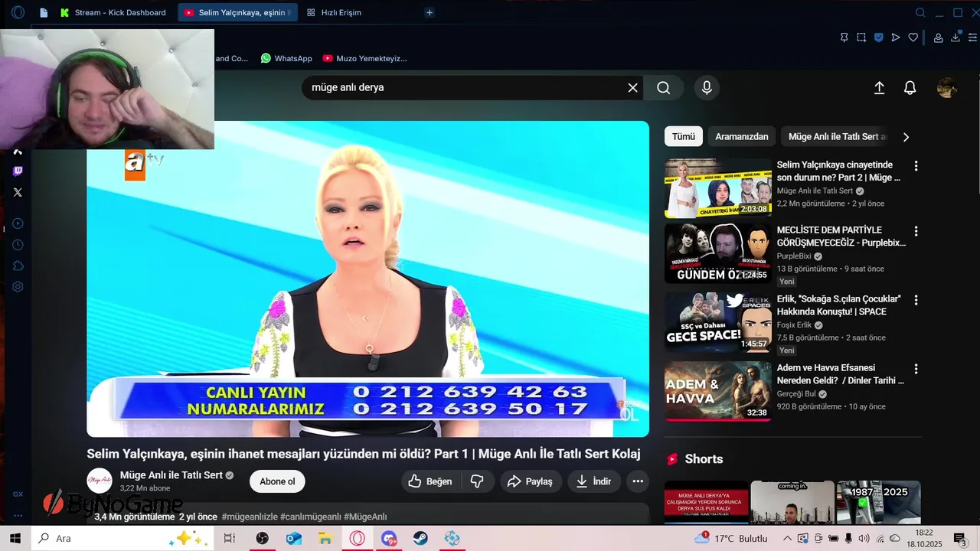The image size is (980, 551).
Task: Select the Tümü filter chip
Action: click(x=684, y=137)
